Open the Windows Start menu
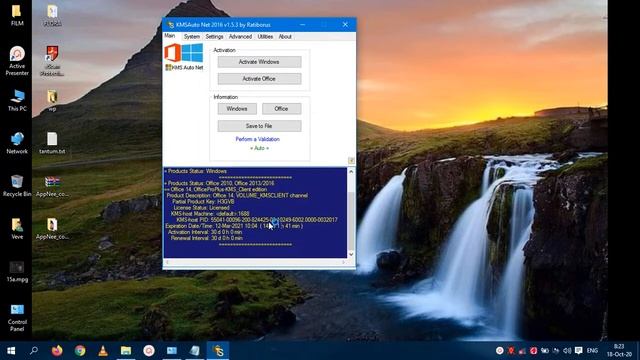Image resolution: width=640 pixels, height=360 pixels. [x=11, y=351]
